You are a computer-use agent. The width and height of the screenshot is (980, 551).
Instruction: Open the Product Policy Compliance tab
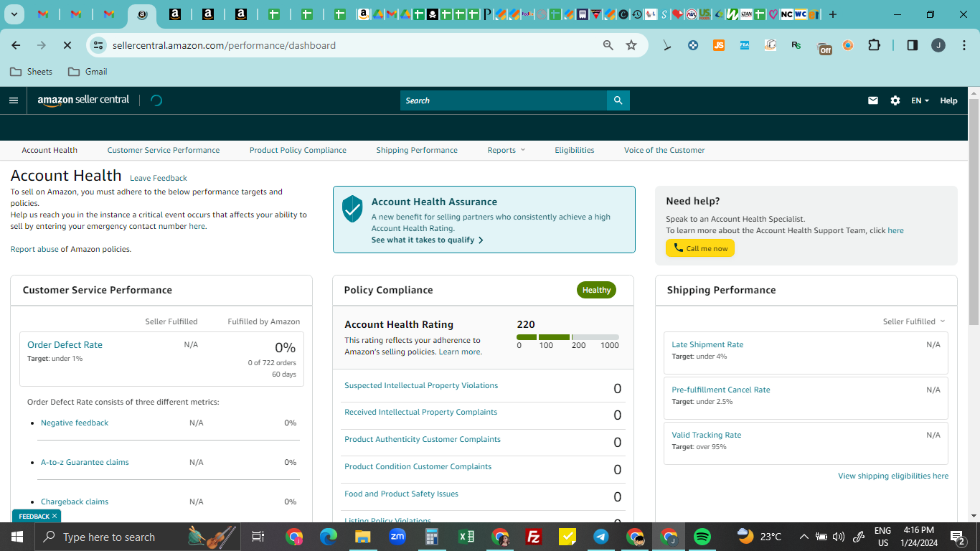(x=298, y=150)
